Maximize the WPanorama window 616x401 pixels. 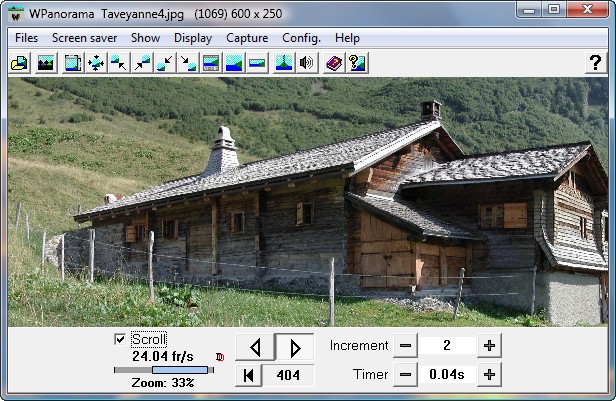click(554, 9)
